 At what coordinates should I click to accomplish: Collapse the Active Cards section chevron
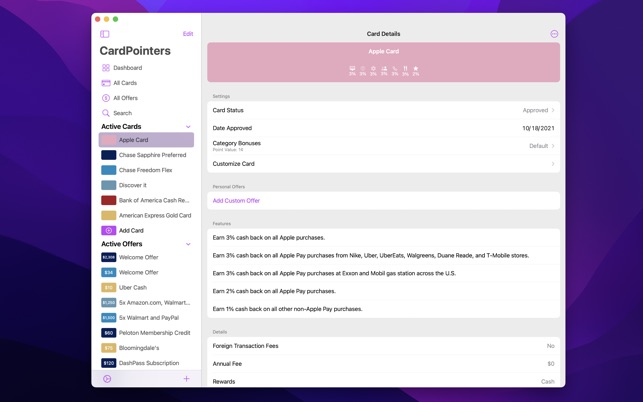coord(188,127)
